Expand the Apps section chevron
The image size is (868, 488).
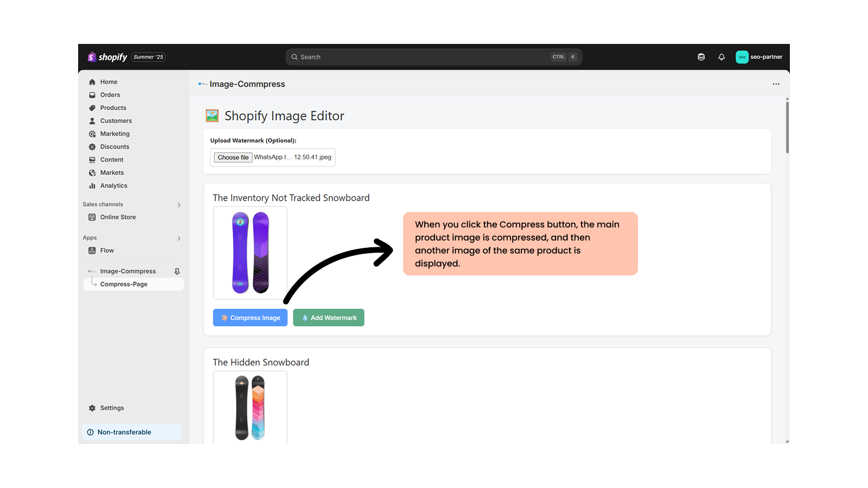tap(178, 238)
